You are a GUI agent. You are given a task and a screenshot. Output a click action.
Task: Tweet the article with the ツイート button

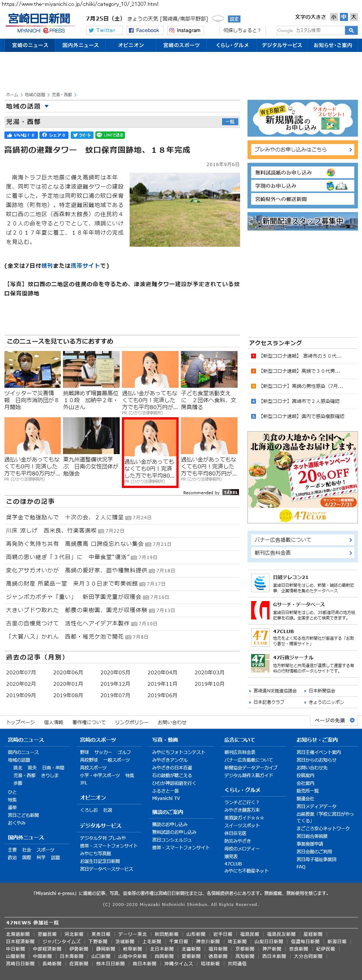pos(82,135)
